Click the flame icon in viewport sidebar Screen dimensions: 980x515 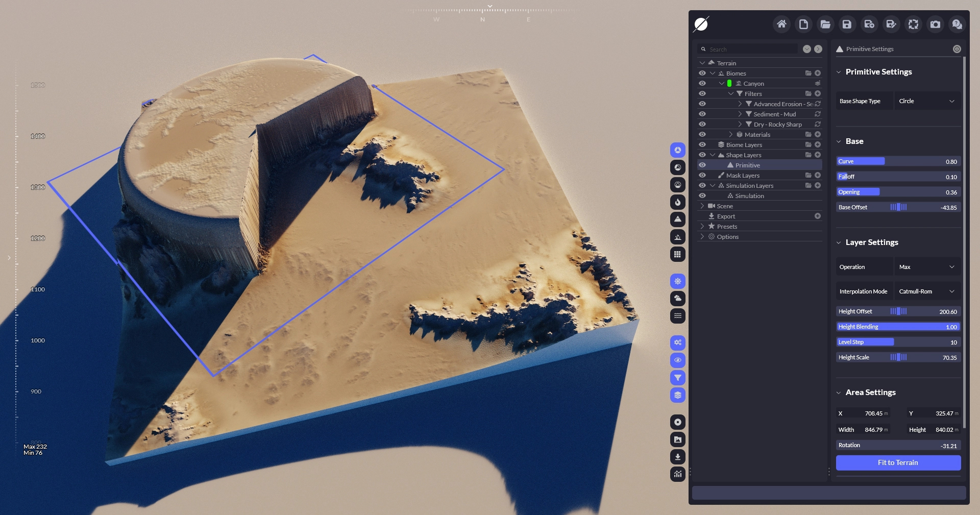pos(677,202)
